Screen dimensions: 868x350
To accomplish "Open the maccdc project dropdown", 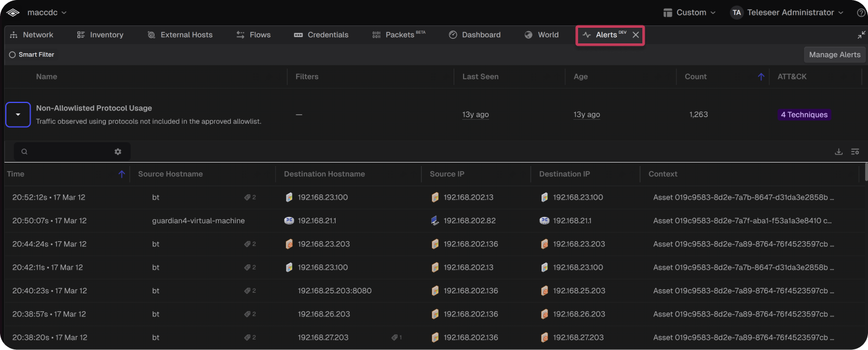I will pos(47,12).
